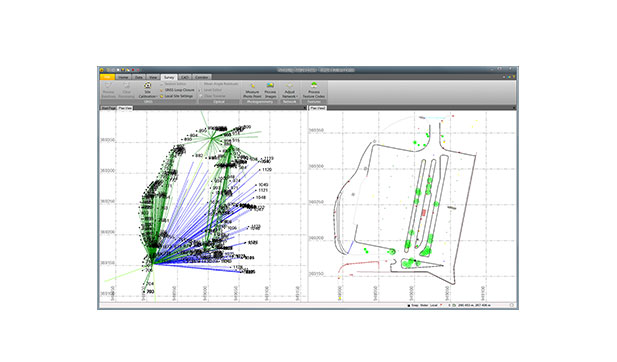Screen dimensions: 617x362
Task: Switch to the Start Page tab
Action: click(109, 108)
